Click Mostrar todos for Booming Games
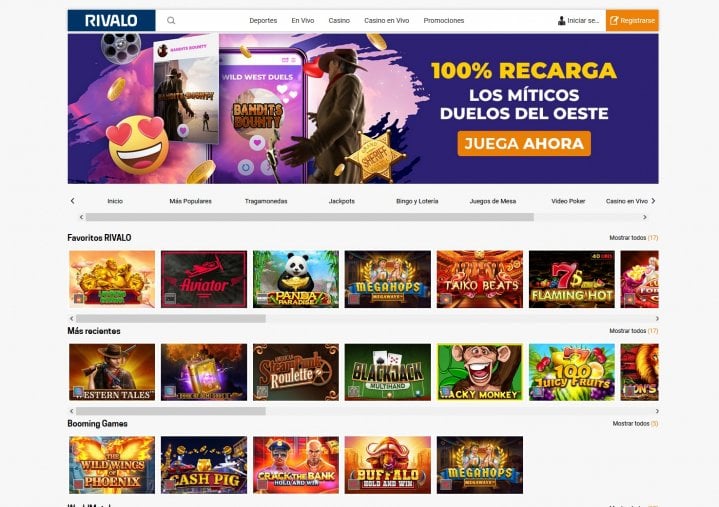 [635, 424]
